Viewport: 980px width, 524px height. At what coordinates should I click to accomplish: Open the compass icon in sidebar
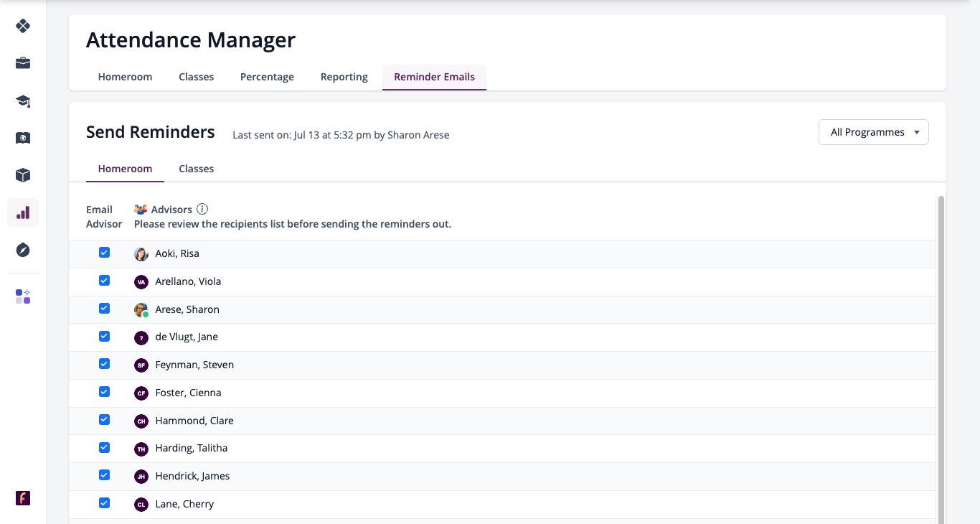point(23,250)
